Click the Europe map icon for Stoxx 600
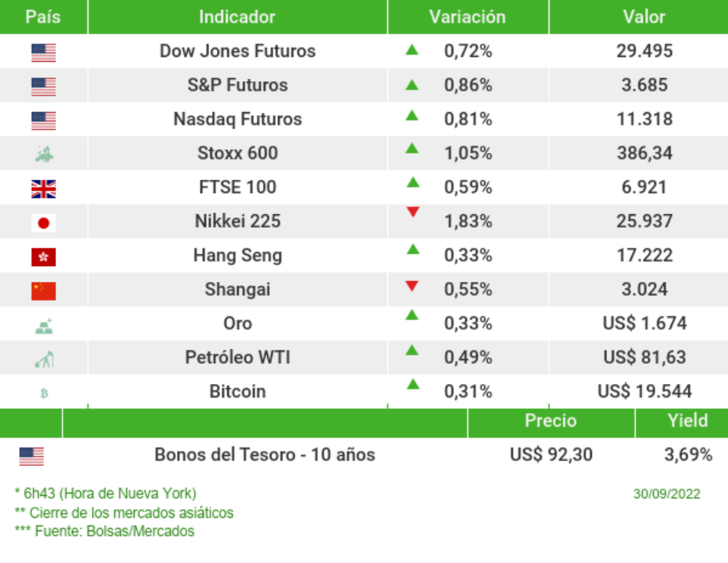728x563 pixels. pos(44,154)
